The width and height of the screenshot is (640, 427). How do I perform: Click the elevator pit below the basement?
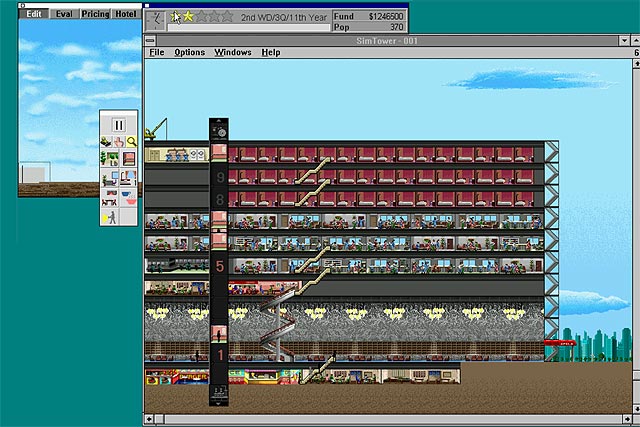point(219,394)
